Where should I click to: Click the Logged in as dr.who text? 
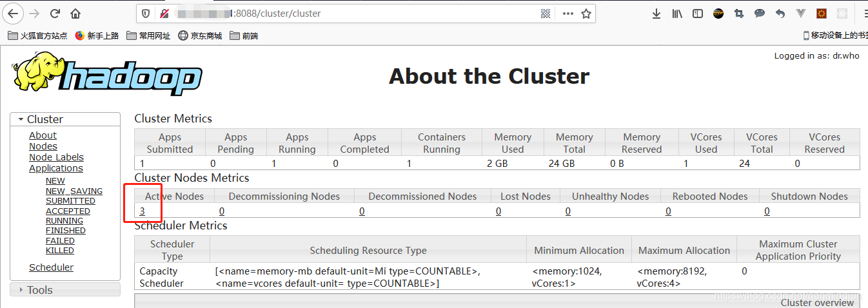pyautogui.click(x=817, y=55)
